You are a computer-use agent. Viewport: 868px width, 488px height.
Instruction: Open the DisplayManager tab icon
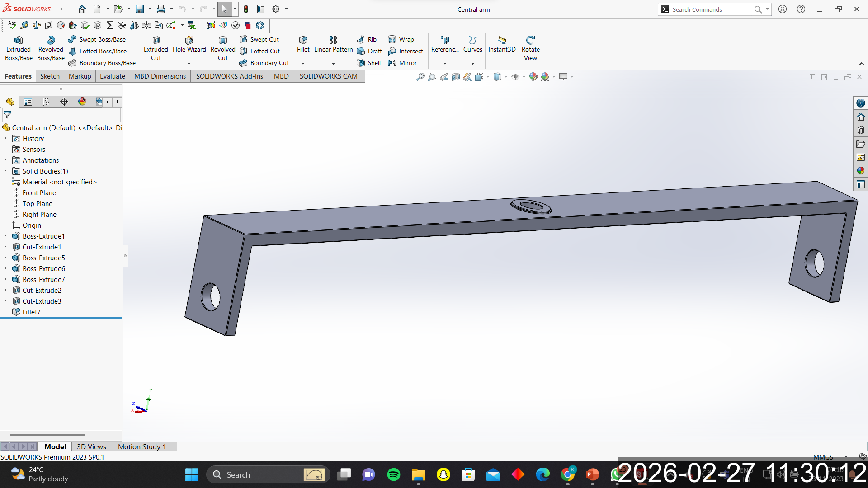(82, 102)
